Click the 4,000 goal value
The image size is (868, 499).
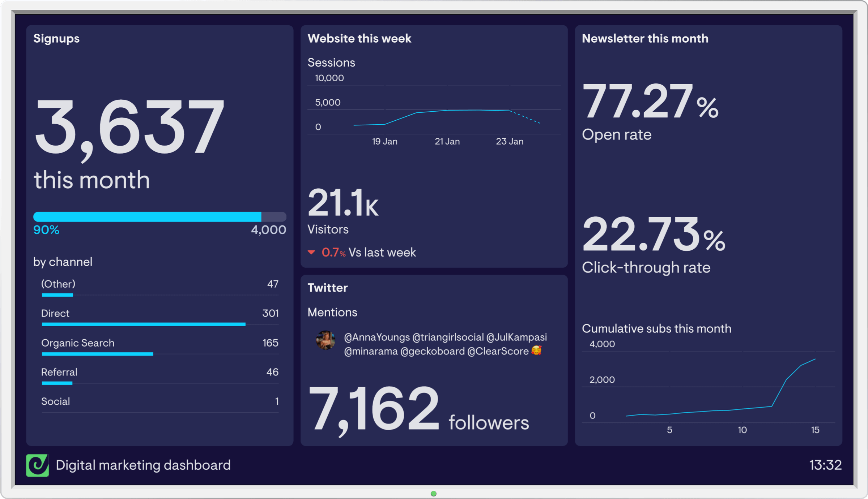pyautogui.click(x=269, y=230)
